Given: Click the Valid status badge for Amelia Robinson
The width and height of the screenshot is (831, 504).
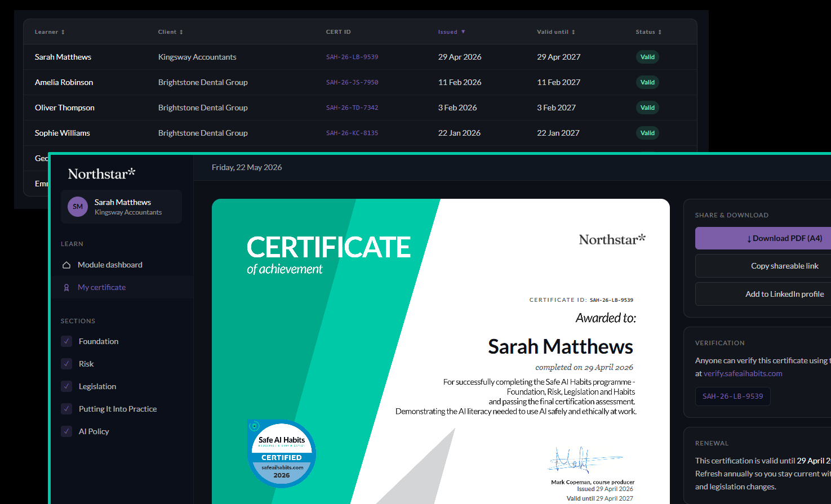Looking at the screenshot, I should coord(647,82).
